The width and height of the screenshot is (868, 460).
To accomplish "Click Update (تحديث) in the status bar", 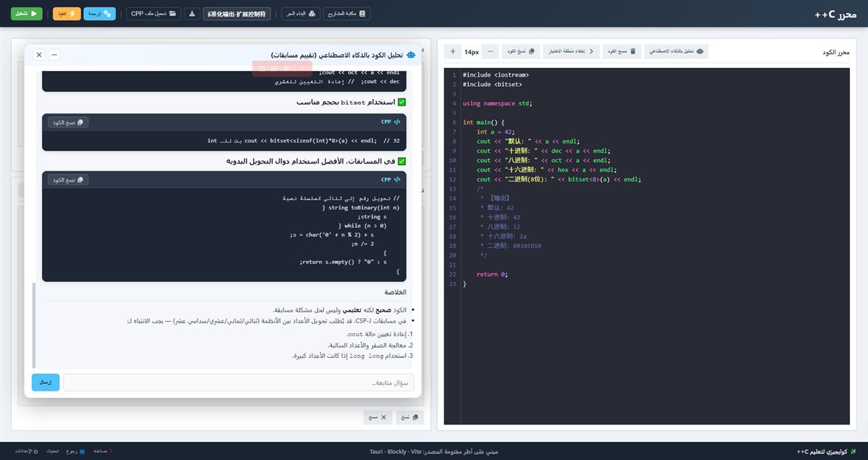I will coord(54,451).
